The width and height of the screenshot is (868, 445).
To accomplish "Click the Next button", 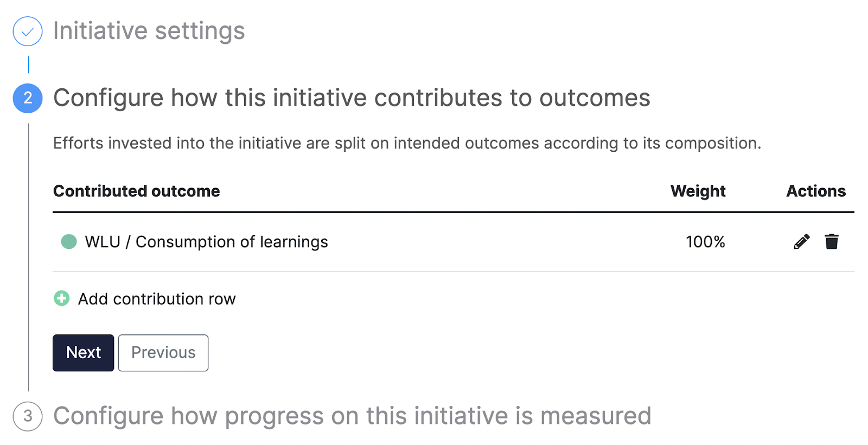I will click(x=84, y=353).
